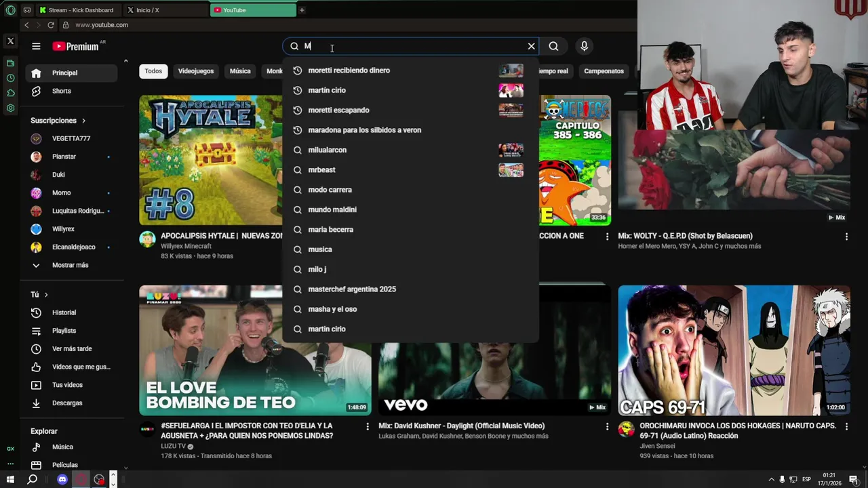Choose suggestion masha y el oso
Viewport: 868px width, 488px height.
pyautogui.click(x=410, y=309)
